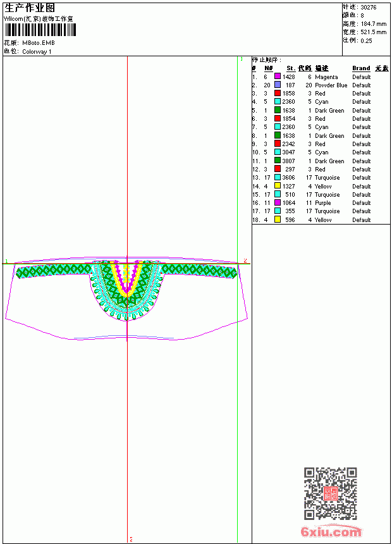Select the Powder Blue swatch in row 2

click(278, 85)
